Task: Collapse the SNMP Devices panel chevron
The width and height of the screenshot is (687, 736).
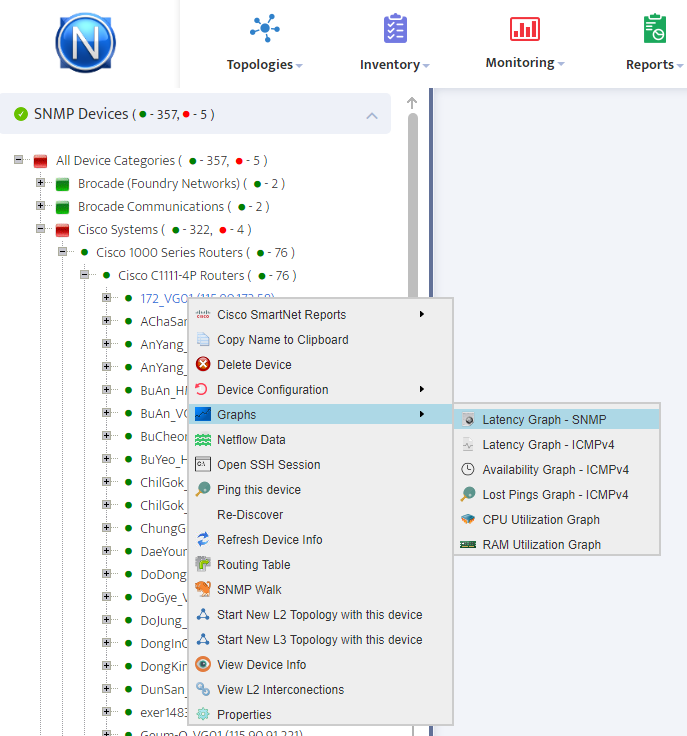Action: coord(372,115)
